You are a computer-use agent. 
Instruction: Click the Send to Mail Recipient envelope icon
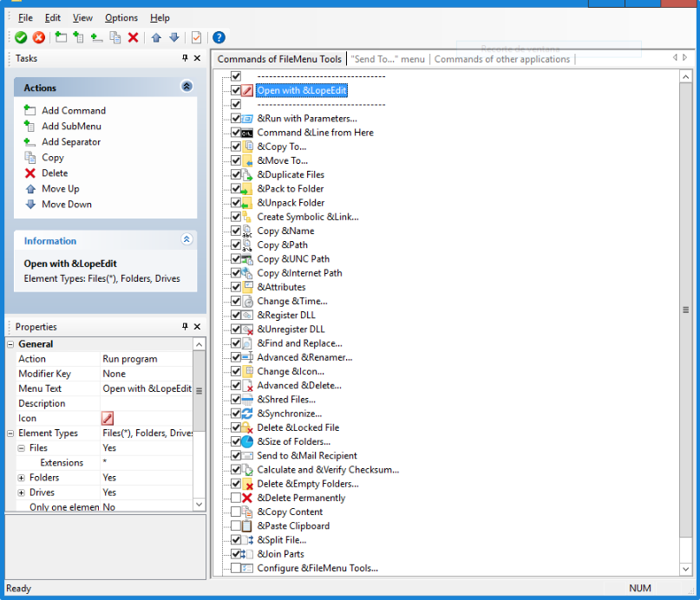coord(247,456)
